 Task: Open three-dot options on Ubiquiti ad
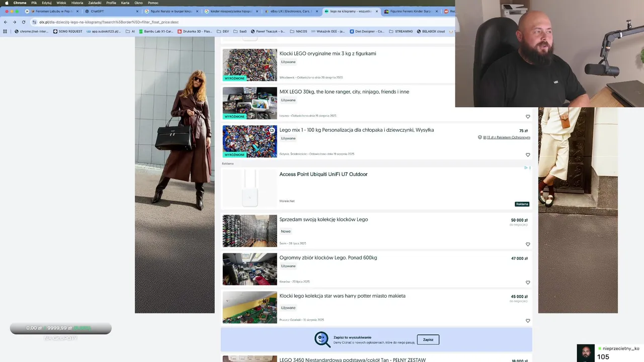pyautogui.click(x=530, y=168)
